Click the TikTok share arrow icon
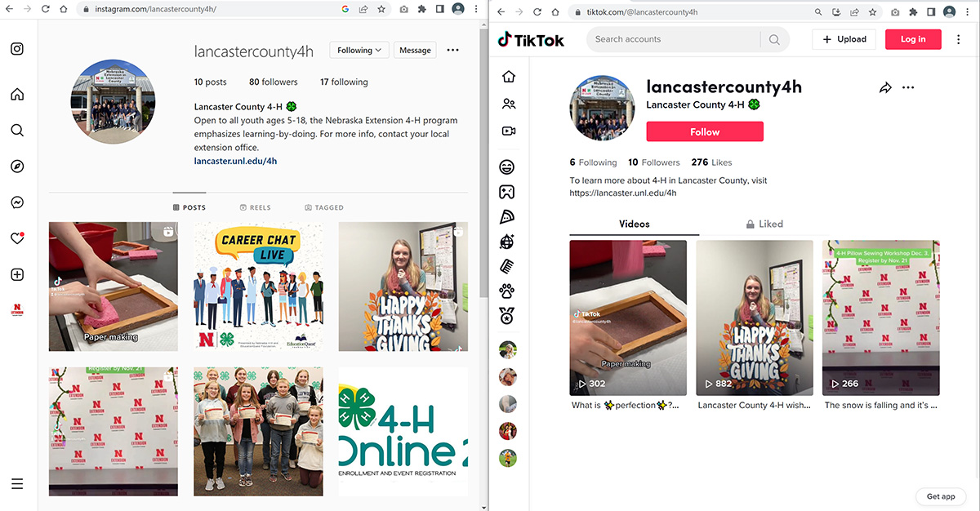The height and width of the screenshot is (511, 980). 885,88
